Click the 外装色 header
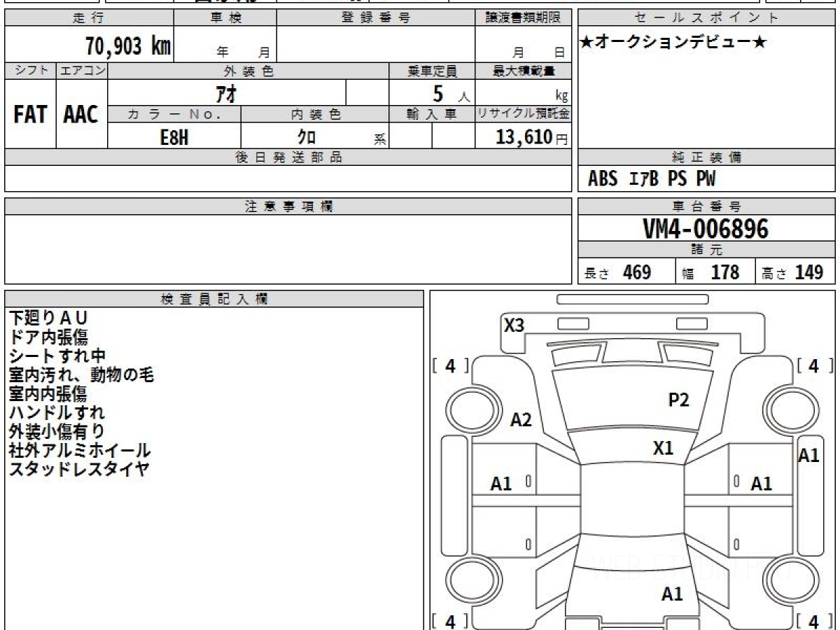Screen dimensions: 840x630 tap(248, 71)
